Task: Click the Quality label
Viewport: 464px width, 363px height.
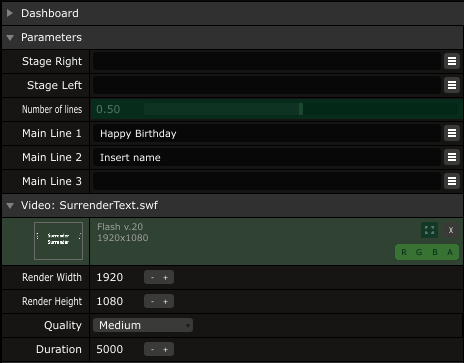Action: tap(63, 325)
